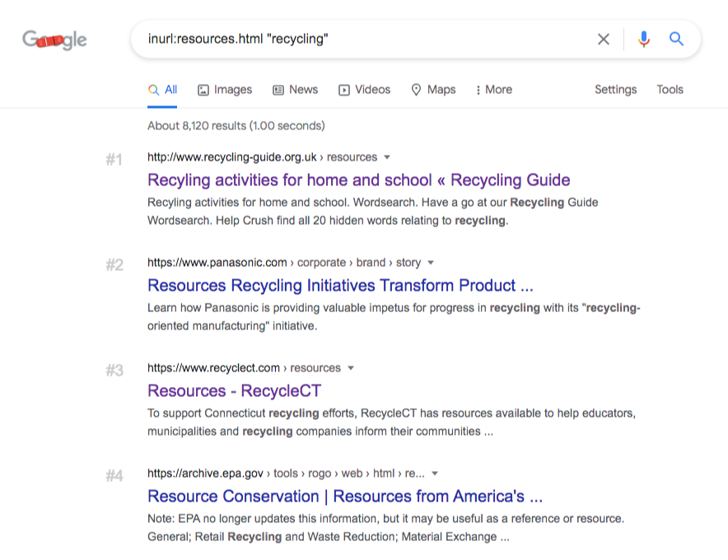This screenshot has width=728, height=560.
Task: Click the snippet mentioning Recycling Guide Wordsearch
Action: pyautogui.click(x=373, y=212)
